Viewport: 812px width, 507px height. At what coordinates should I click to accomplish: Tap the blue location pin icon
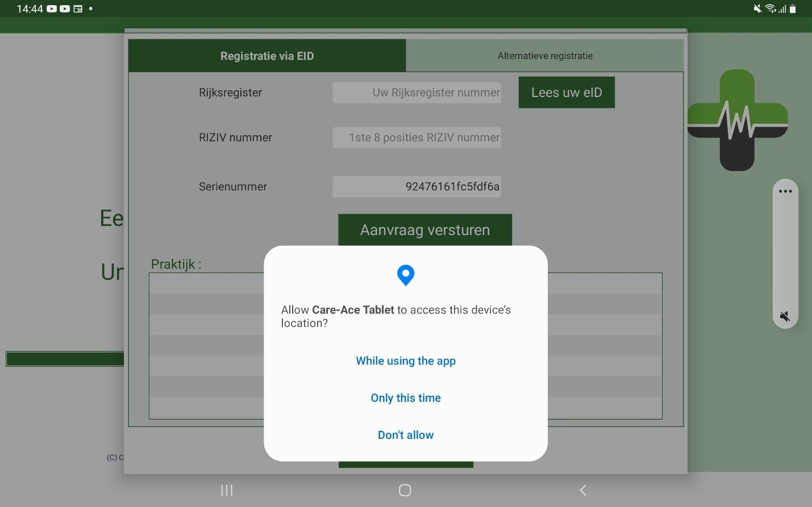pos(406,275)
